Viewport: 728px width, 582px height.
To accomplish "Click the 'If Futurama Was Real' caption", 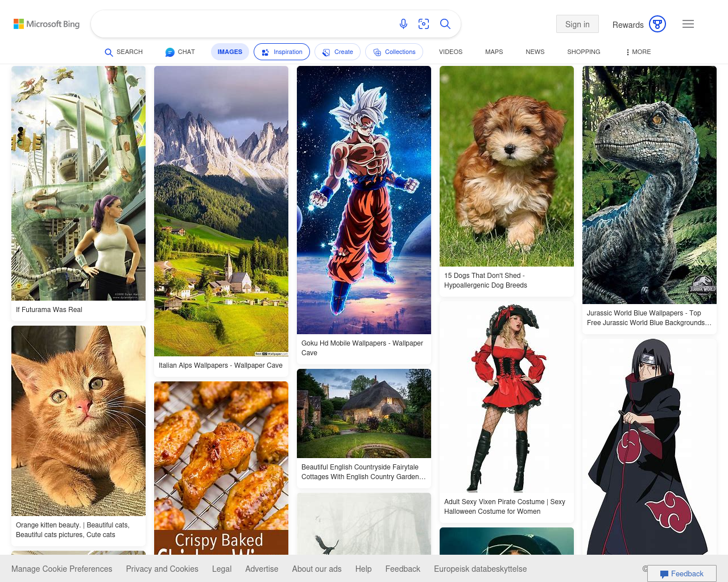I will click(49, 310).
